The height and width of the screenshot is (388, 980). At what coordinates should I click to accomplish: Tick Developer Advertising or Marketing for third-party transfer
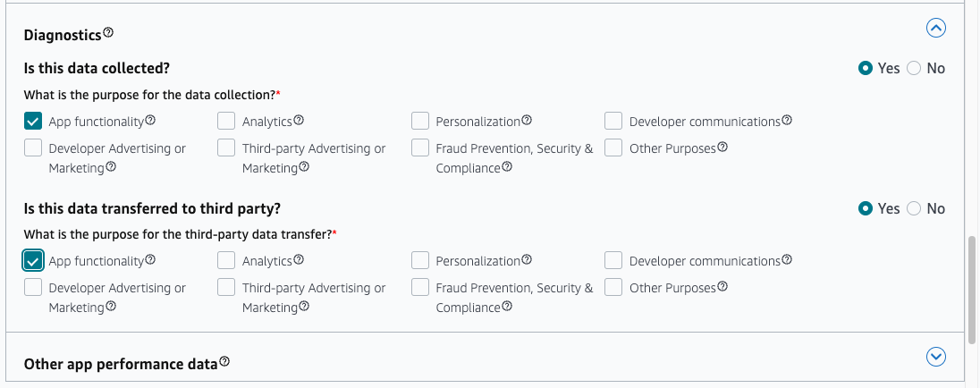pyautogui.click(x=32, y=287)
